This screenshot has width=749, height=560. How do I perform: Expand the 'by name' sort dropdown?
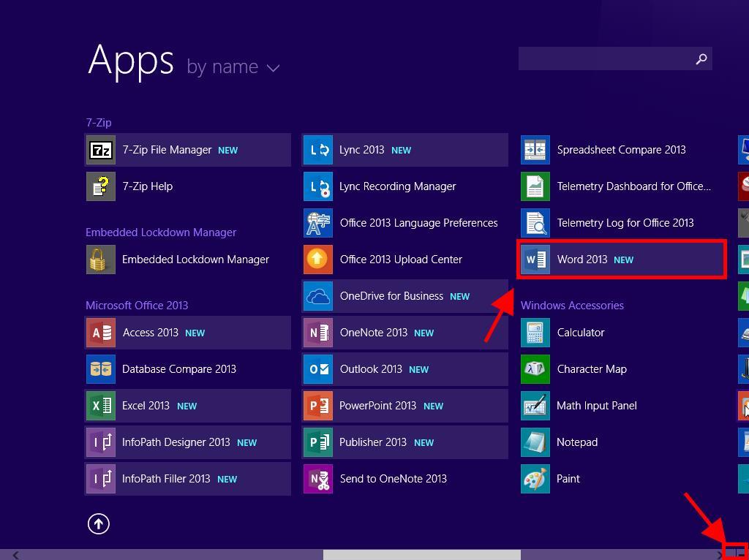pyautogui.click(x=233, y=67)
